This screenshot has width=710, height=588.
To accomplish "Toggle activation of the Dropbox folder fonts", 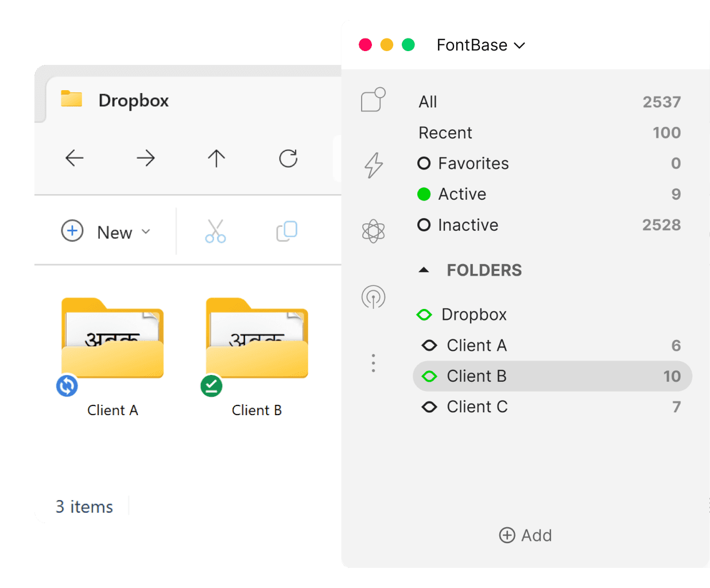I will coord(424,315).
